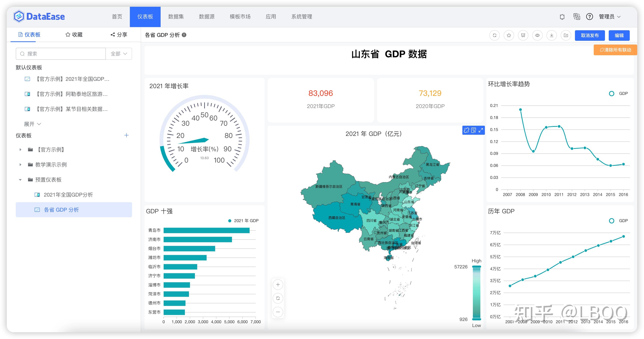Click the folder save icon in toolbar
Image resolution: width=644 pixels, height=339 pixels.
click(566, 35)
